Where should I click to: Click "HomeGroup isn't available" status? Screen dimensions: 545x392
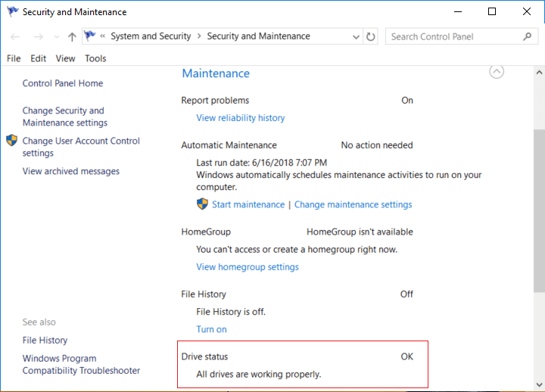(x=360, y=232)
